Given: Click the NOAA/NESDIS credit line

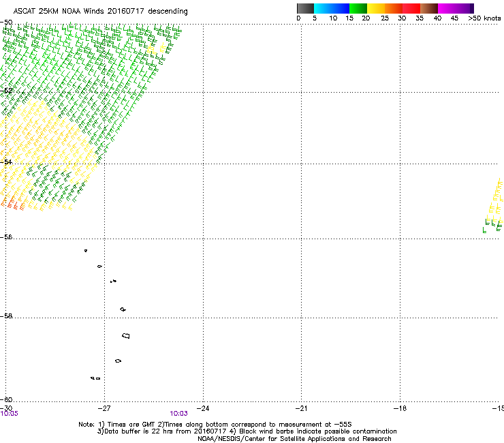Looking at the screenshot, I should (294, 439).
